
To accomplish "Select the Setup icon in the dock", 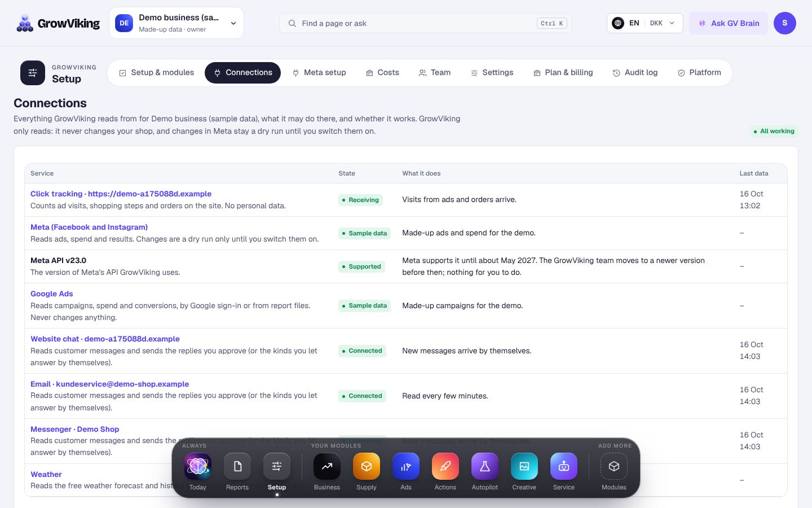I will point(277,466).
